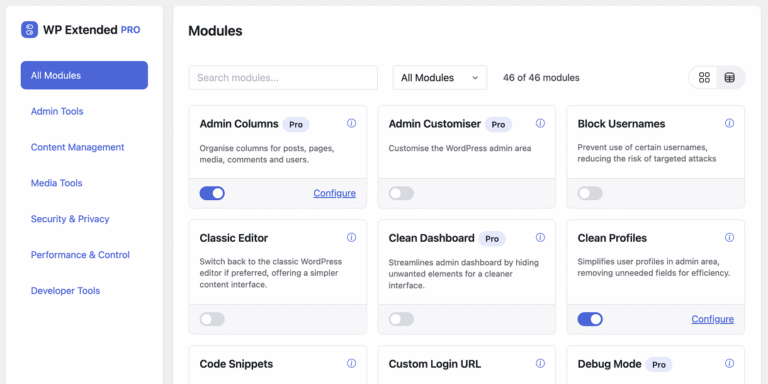View info icon for Block Usernames
Image resolution: width=768 pixels, height=384 pixels.
tap(729, 123)
